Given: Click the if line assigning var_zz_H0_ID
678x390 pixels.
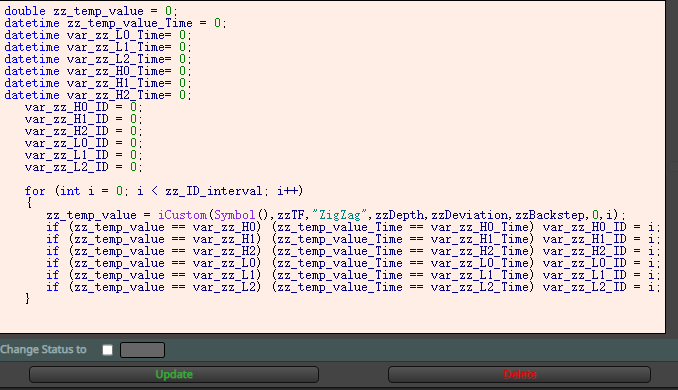Looking at the screenshot, I should coord(353,227).
